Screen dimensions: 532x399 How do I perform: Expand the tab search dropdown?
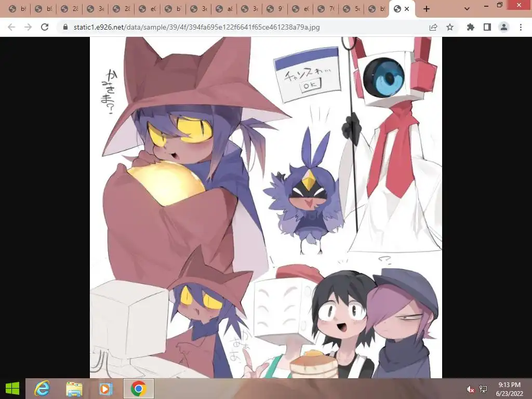(x=467, y=9)
